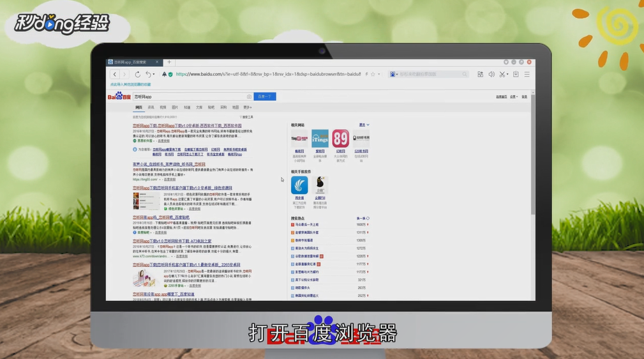Select the 文库 search tab
Viewport: 644px width, 359px height.
[x=199, y=107]
